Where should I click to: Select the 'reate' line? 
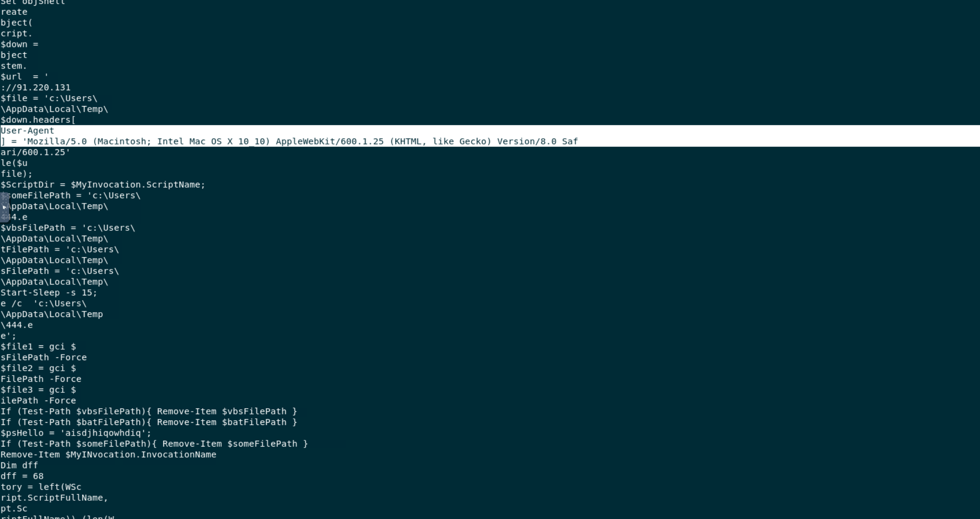point(14,12)
